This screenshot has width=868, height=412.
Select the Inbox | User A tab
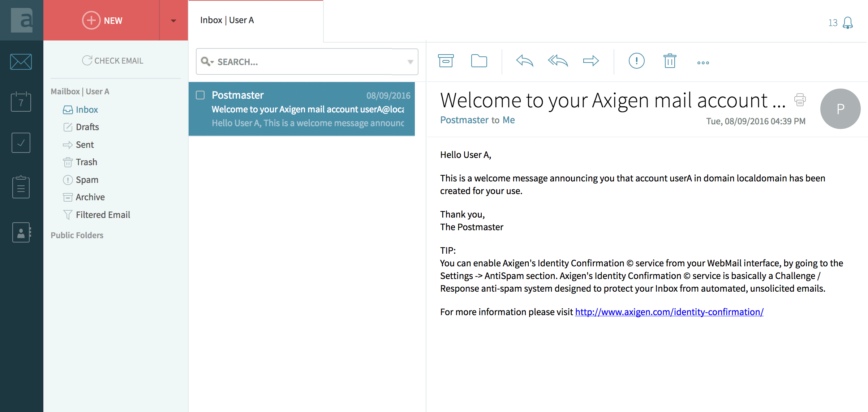(227, 20)
